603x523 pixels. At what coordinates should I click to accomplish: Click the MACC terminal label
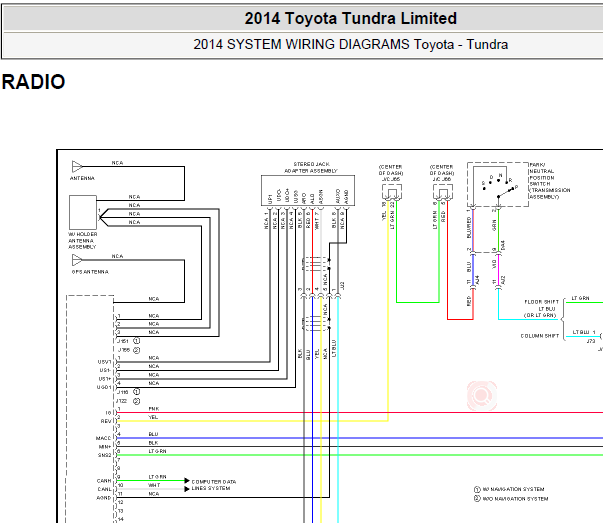(x=103, y=438)
